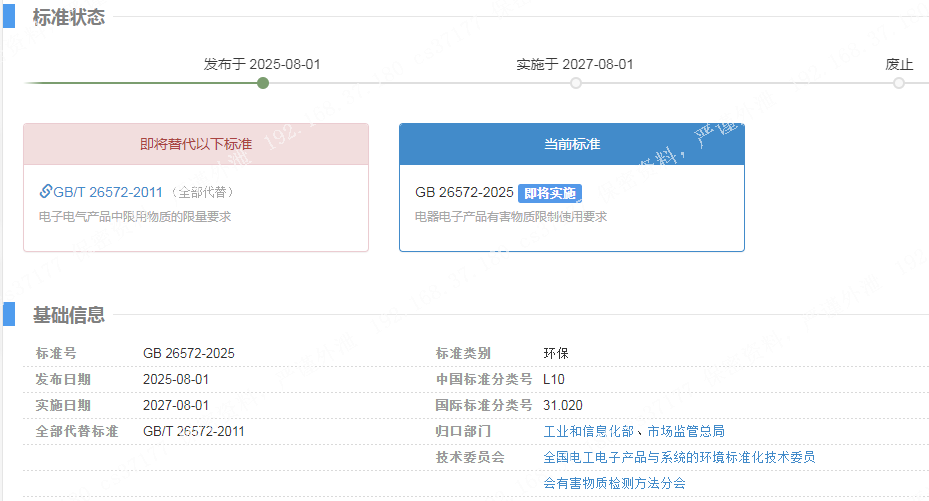Click the 废止 timeline end node
Viewport: 929px width, 501px height.
(x=899, y=83)
